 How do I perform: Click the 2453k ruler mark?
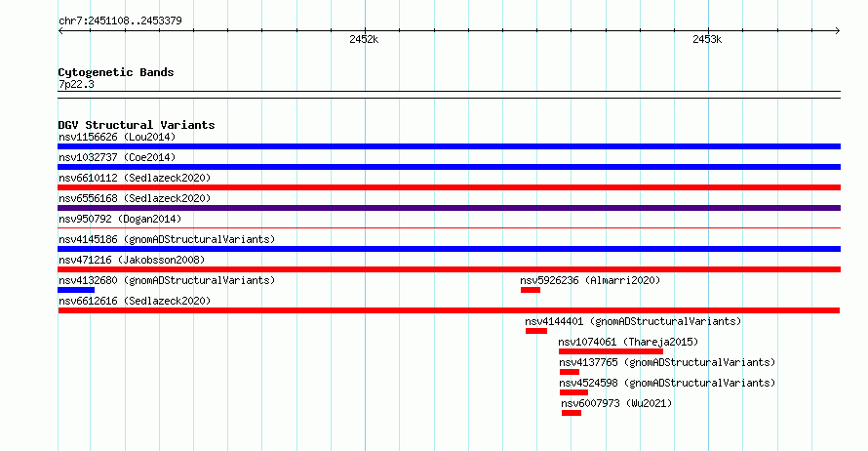[x=707, y=39]
